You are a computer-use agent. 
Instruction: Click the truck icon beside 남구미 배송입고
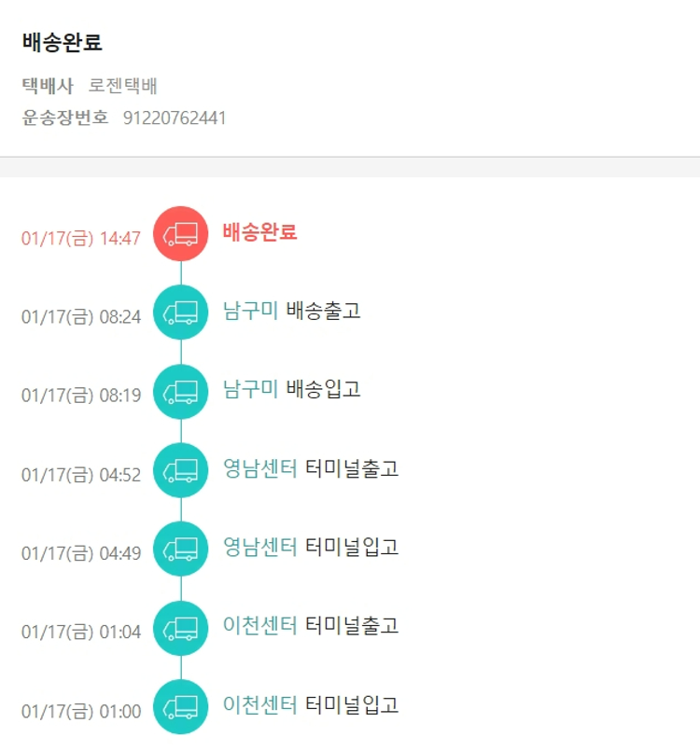[181, 392]
